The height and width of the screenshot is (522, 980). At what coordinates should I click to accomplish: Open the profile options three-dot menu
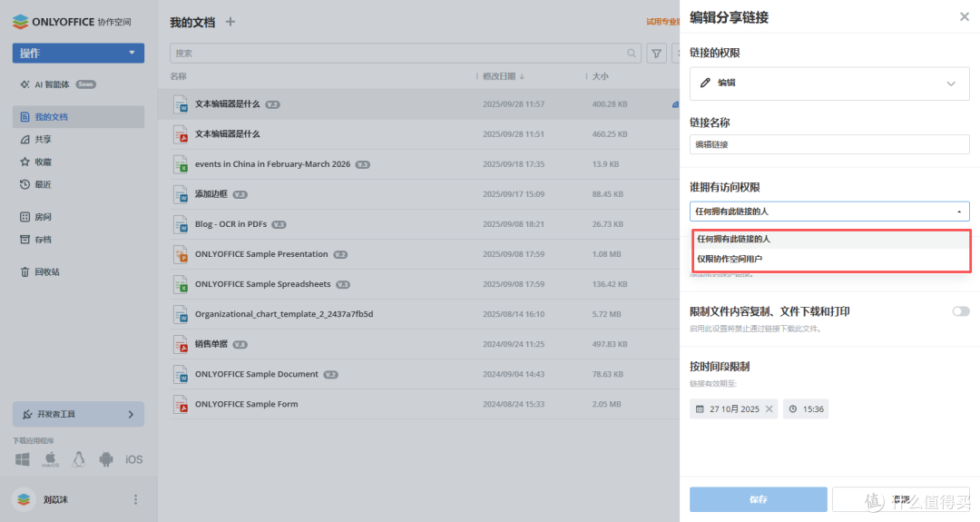click(x=135, y=499)
